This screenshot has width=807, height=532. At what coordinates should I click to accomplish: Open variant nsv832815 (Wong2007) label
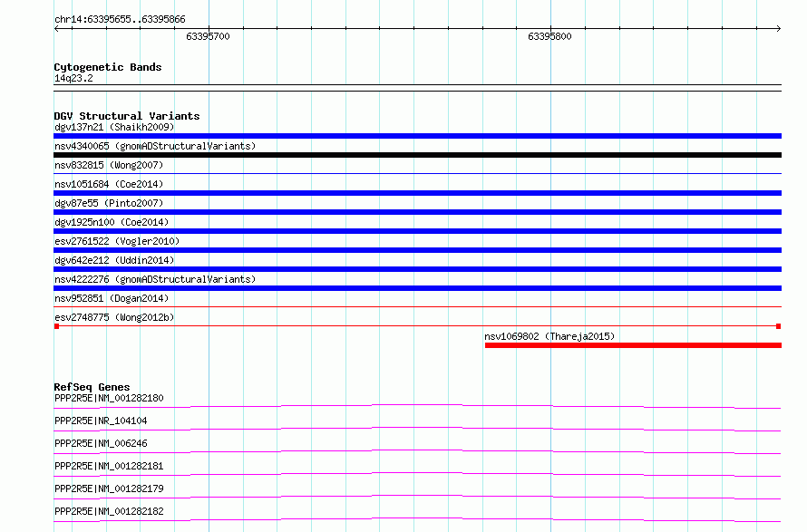pyautogui.click(x=109, y=165)
